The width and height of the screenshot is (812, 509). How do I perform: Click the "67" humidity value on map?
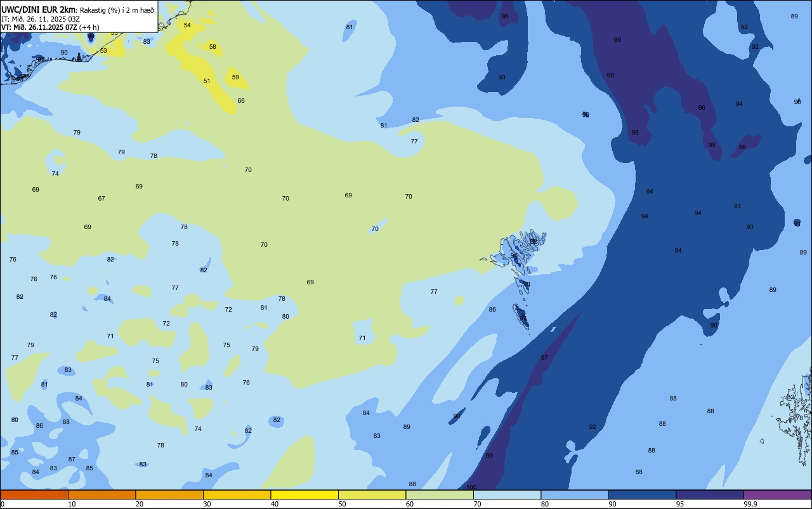101,199
